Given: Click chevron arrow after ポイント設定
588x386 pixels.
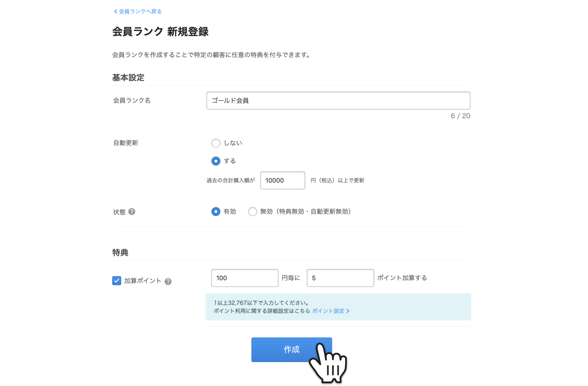Looking at the screenshot, I should pyautogui.click(x=348, y=311).
